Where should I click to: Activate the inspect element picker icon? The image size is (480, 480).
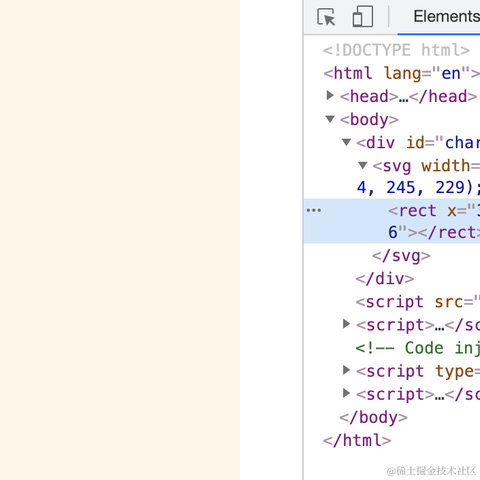326,17
